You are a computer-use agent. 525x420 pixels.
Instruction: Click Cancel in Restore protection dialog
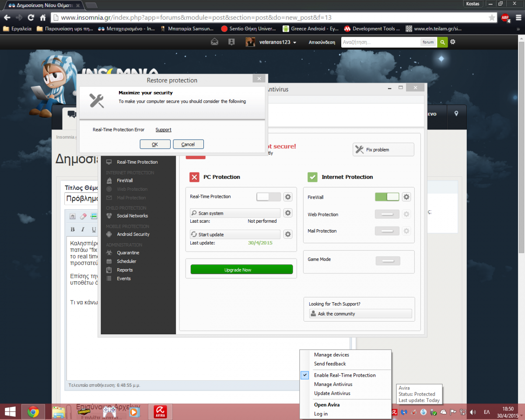coord(188,144)
